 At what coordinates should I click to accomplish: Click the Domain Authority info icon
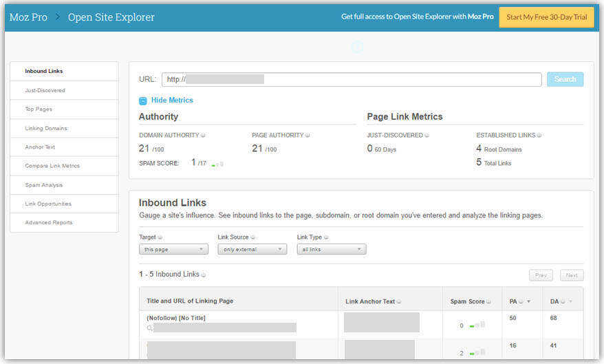click(x=203, y=136)
